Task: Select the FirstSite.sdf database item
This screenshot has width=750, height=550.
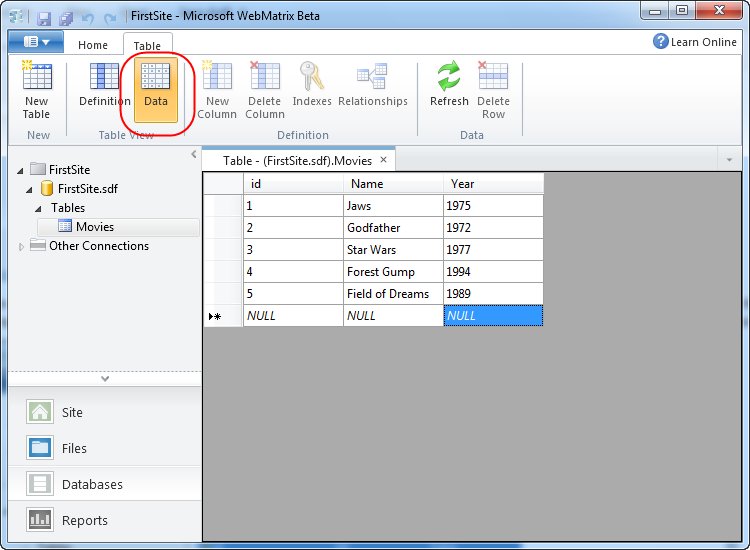Action: 79,188
